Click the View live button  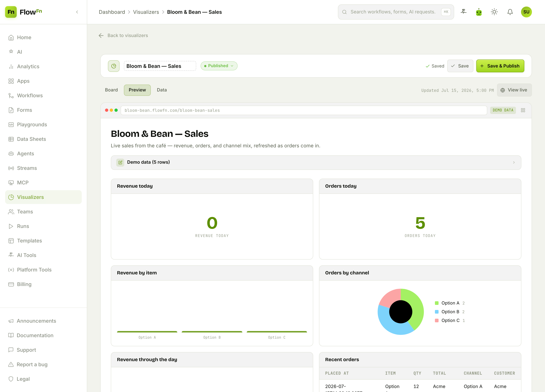click(x=514, y=90)
